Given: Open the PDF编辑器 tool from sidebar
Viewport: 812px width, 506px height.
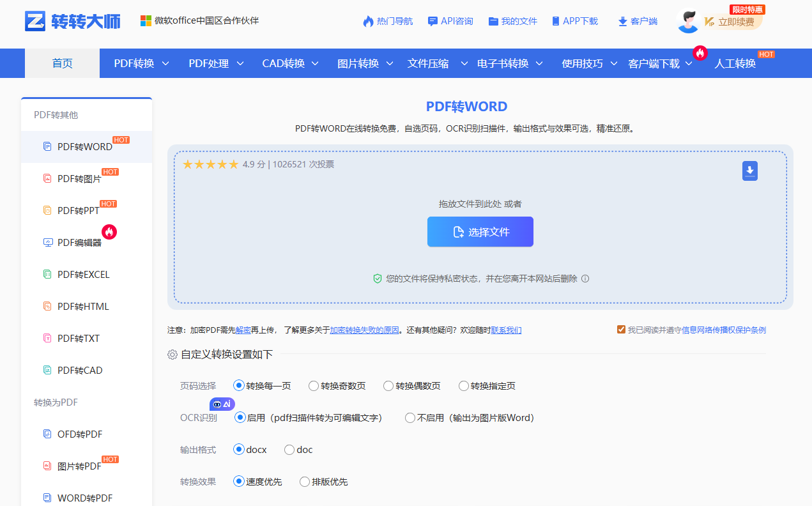Looking at the screenshot, I should [x=79, y=242].
